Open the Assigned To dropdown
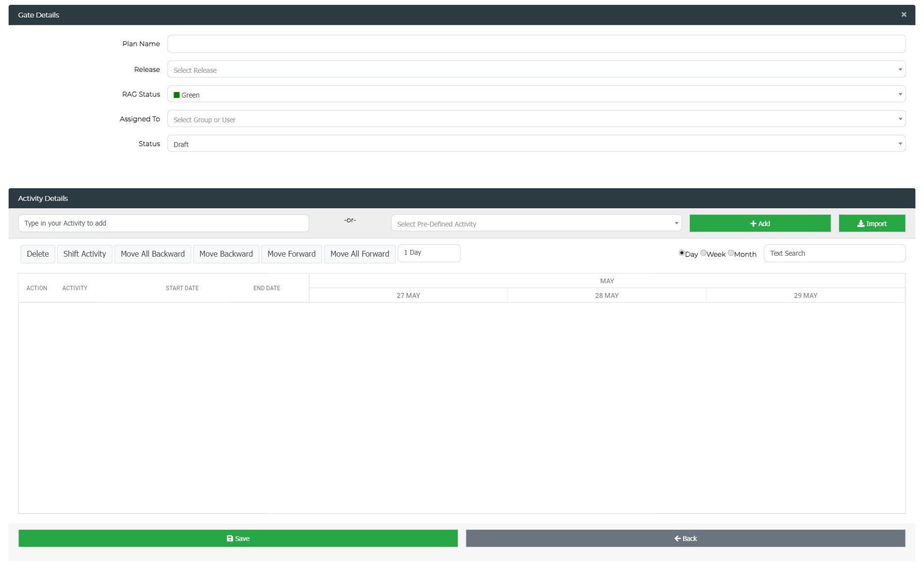The height and width of the screenshot is (573, 924). pos(536,119)
